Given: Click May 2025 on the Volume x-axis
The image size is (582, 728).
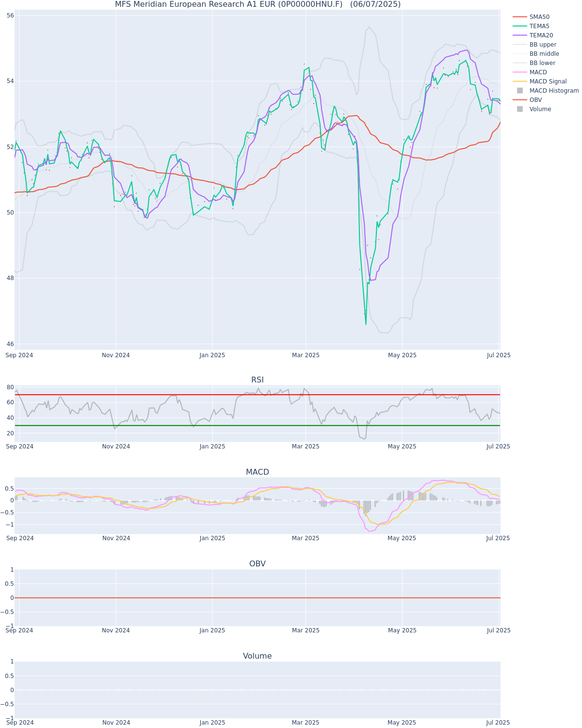Looking at the screenshot, I should pos(402,723).
